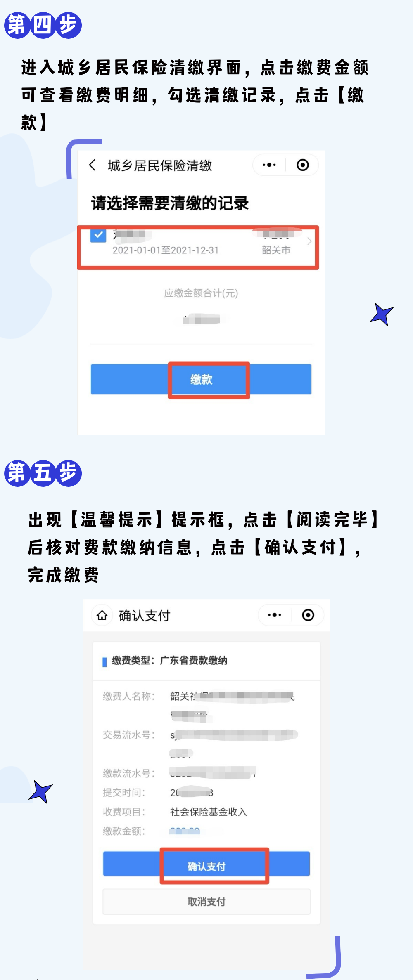The height and width of the screenshot is (980, 413).
Task: Go back from 城乡居民保险清缴 page
Action: coord(93,165)
